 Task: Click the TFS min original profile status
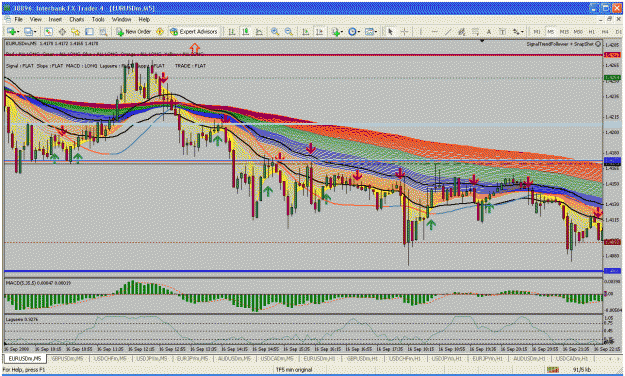pyautogui.click(x=294, y=370)
